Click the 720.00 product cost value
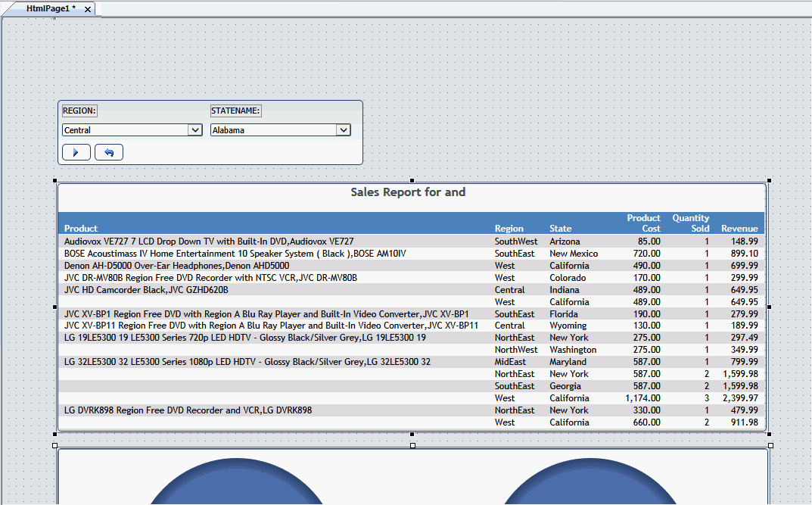Screen dimensions: 812x505 click(x=646, y=254)
